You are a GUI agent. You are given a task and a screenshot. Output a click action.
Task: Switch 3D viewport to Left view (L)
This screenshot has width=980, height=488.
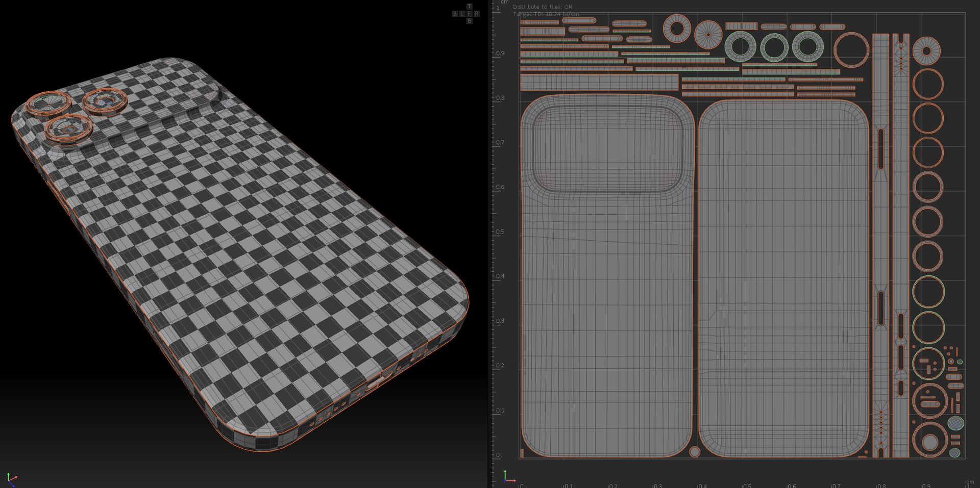[x=462, y=14]
